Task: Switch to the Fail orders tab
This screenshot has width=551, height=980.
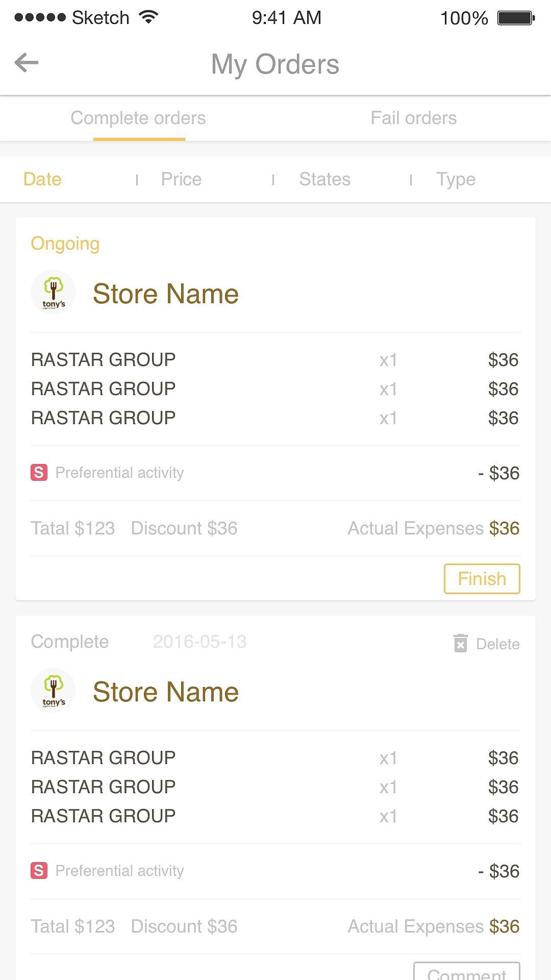Action: pyautogui.click(x=413, y=118)
